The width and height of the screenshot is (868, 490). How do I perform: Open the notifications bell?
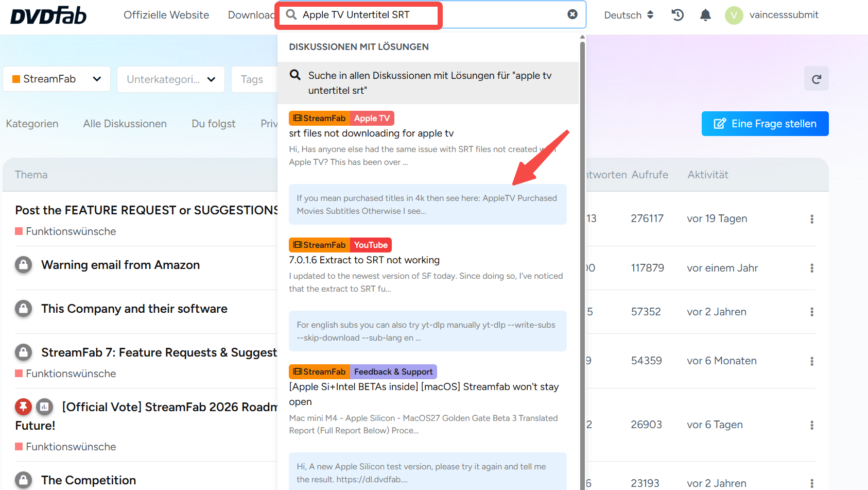point(705,15)
